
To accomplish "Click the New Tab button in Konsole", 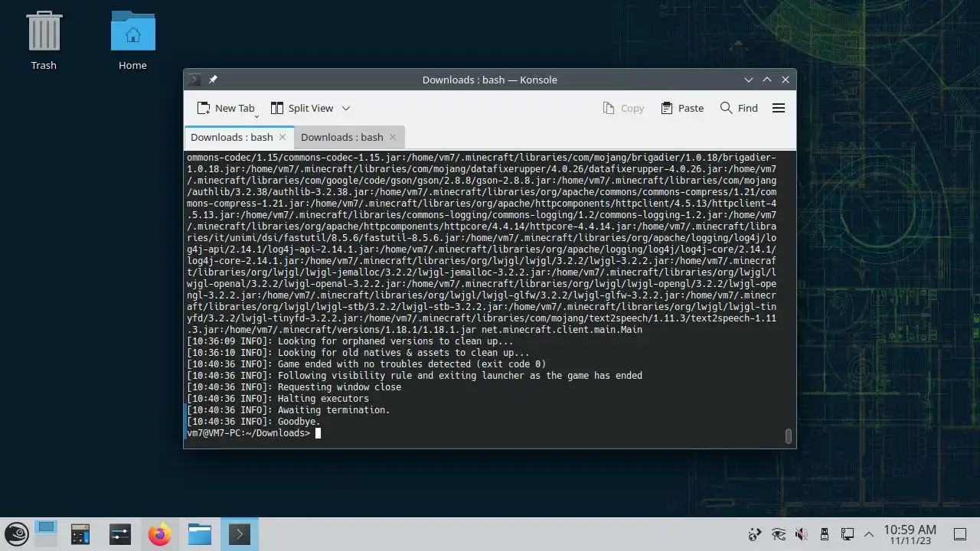I will (x=225, y=108).
